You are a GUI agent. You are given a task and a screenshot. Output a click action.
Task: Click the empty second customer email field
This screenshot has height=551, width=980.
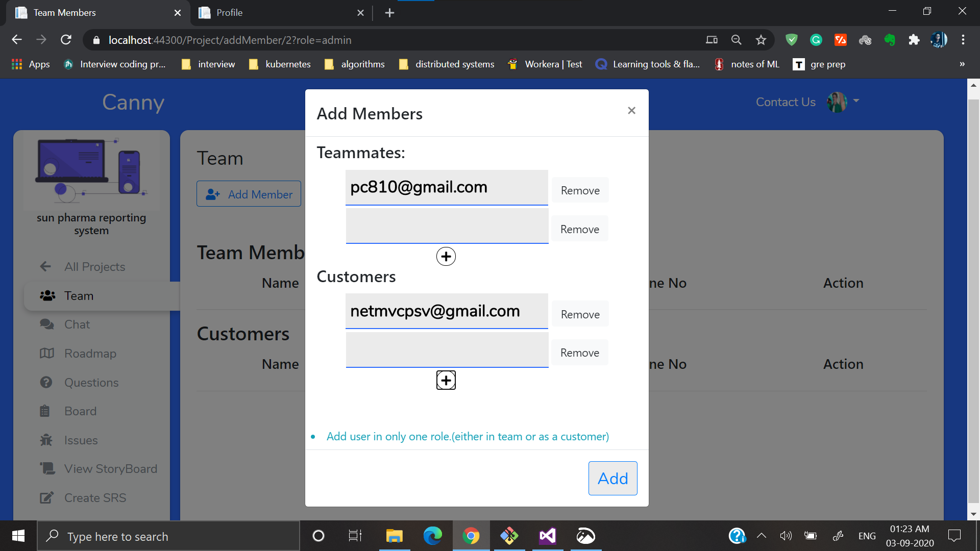click(x=447, y=350)
